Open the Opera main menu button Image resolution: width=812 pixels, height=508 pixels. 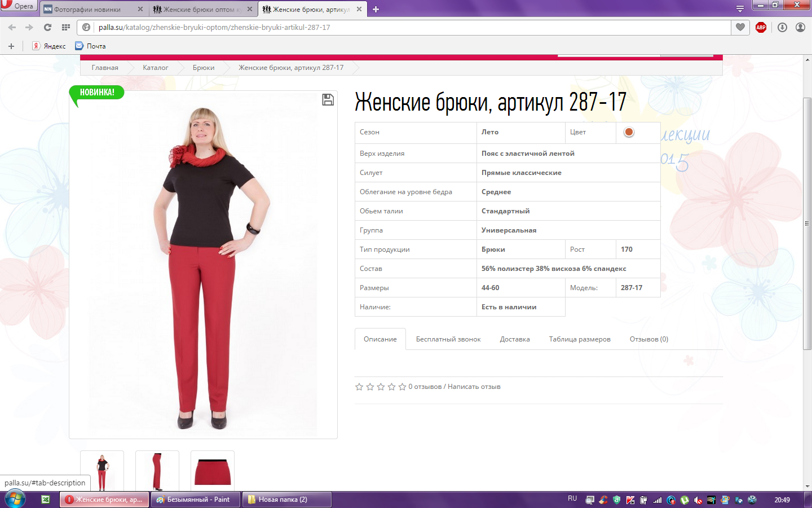pyautogui.click(x=19, y=6)
